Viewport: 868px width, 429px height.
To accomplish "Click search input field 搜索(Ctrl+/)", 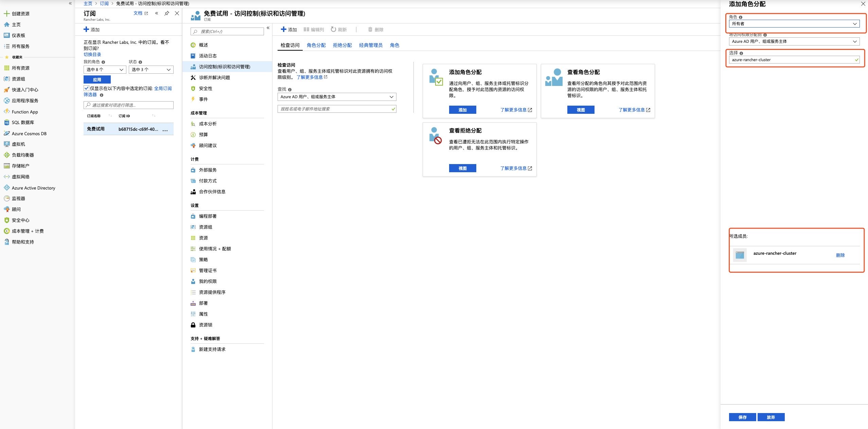I will coord(224,32).
